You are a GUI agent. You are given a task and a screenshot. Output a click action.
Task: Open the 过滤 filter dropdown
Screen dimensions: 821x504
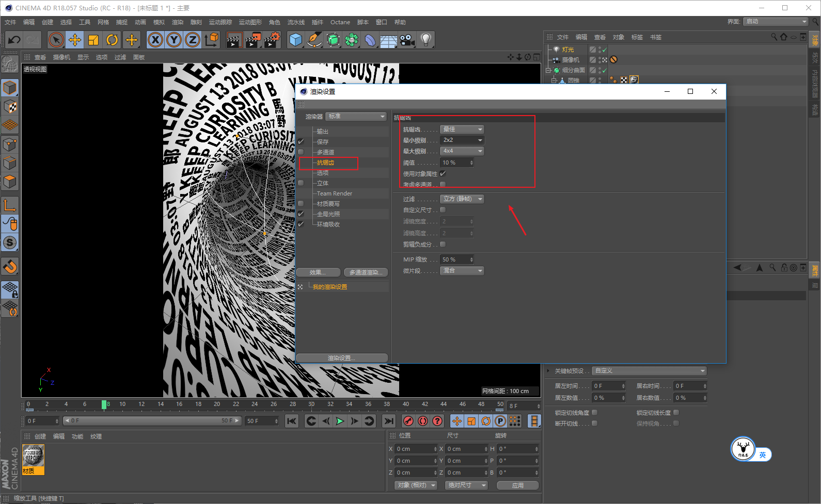click(462, 199)
